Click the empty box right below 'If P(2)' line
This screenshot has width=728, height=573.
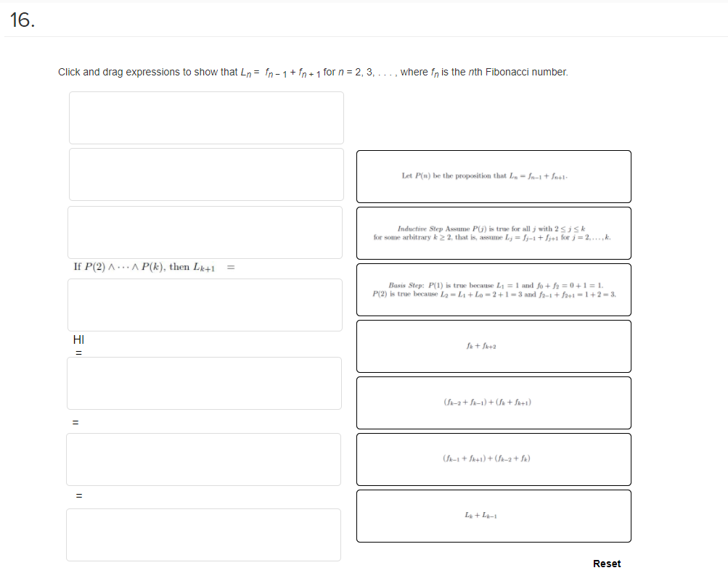205,305
